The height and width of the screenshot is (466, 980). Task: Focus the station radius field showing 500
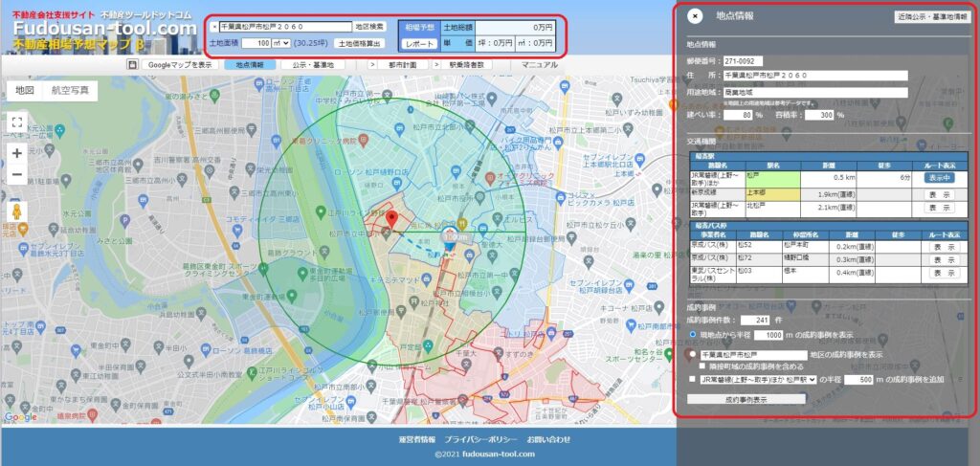pos(858,379)
